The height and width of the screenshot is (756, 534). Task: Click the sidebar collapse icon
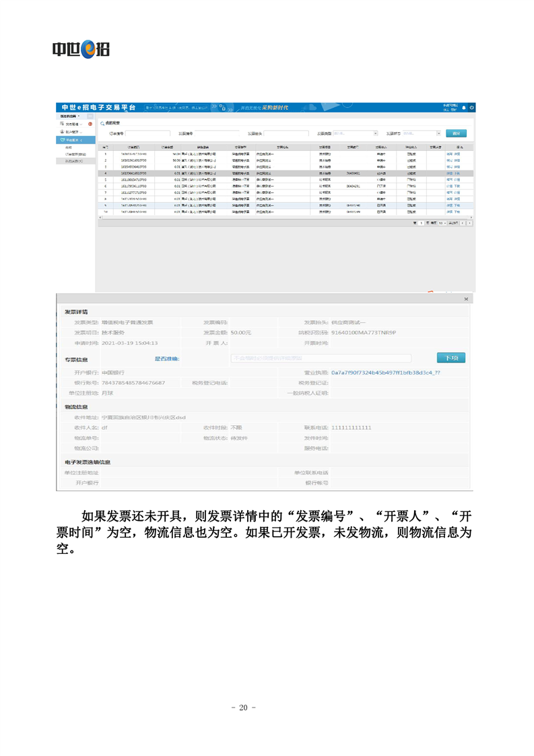(90, 116)
